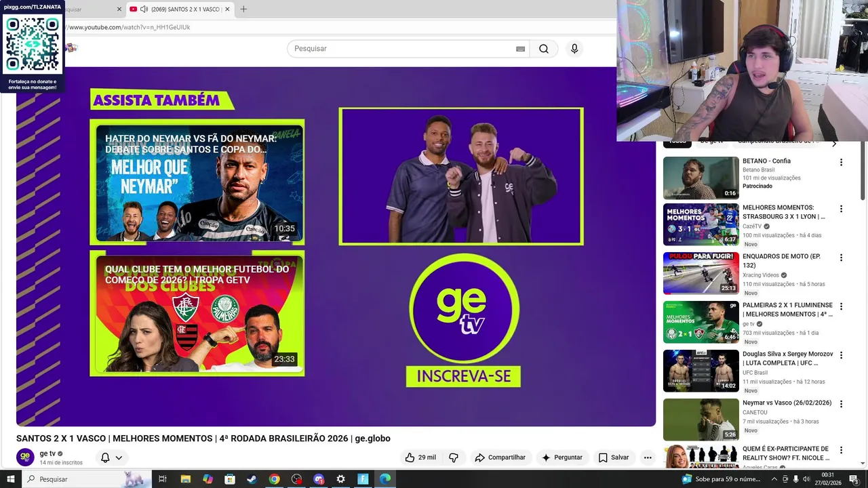Open options for Douglas Silva x Sergey Morozov
The height and width of the screenshot is (488, 868).
click(841, 355)
